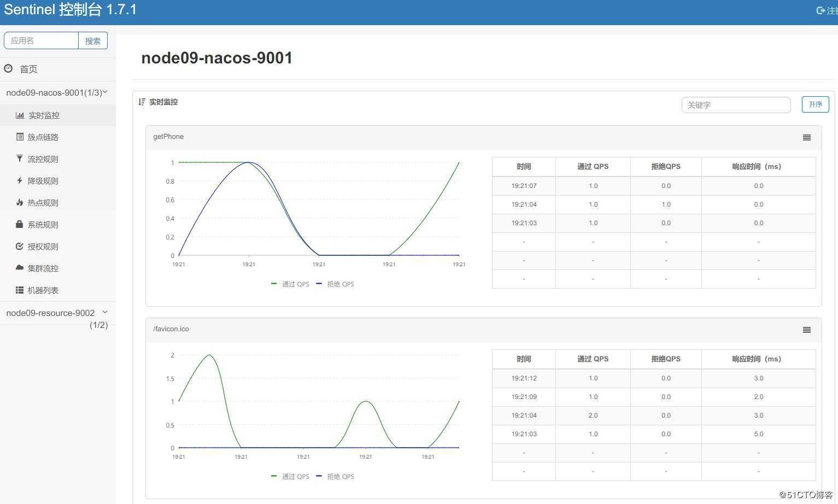Click the /favicon.ico resource title
The width and height of the screenshot is (838, 504).
pos(171,329)
